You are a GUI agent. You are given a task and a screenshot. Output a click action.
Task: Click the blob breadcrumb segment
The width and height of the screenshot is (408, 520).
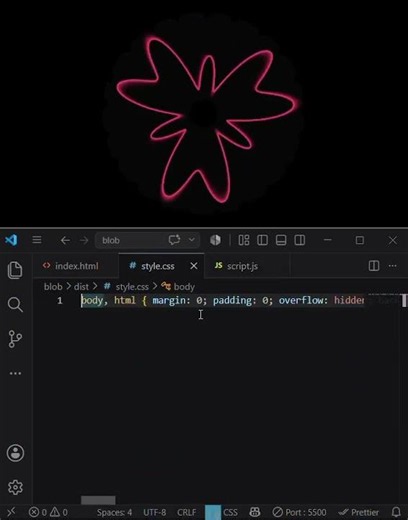tap(53, 287)
